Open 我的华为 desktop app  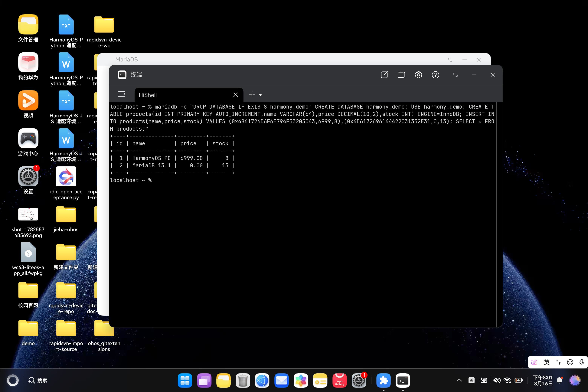click(x=28, y=66)
